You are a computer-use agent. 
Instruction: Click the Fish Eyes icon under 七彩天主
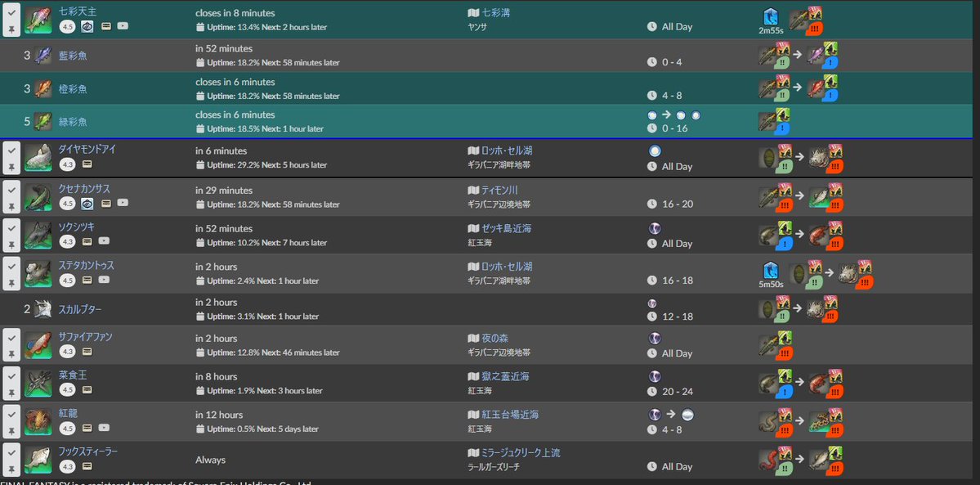click(x=87, y=26)
